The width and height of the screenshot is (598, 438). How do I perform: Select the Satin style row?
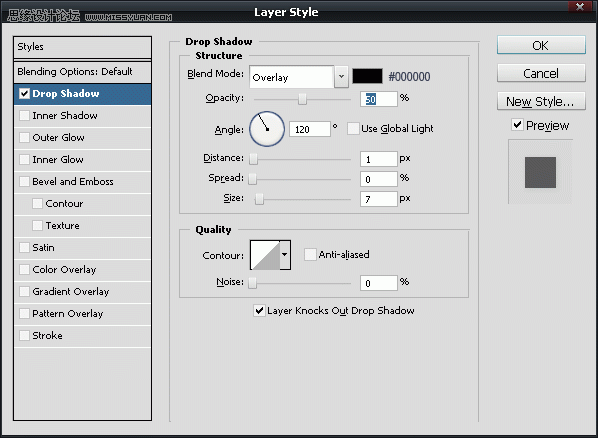[x=82, y=248]
